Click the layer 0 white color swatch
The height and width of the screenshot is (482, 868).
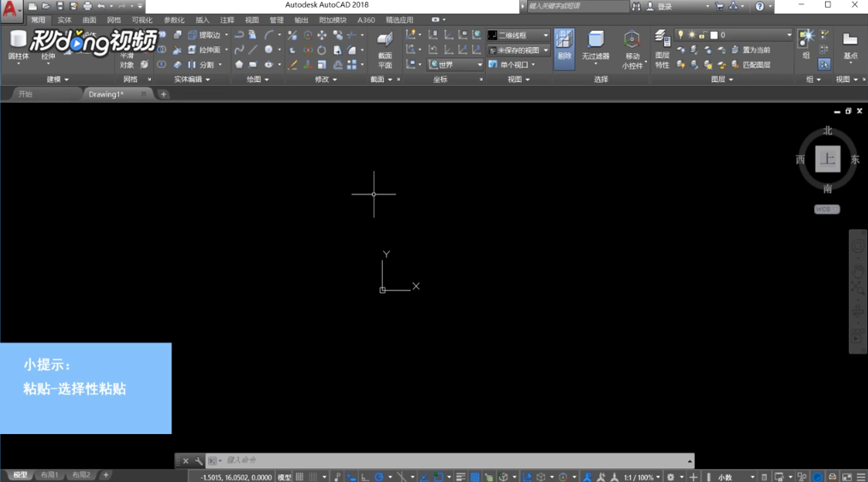point(714,35)
